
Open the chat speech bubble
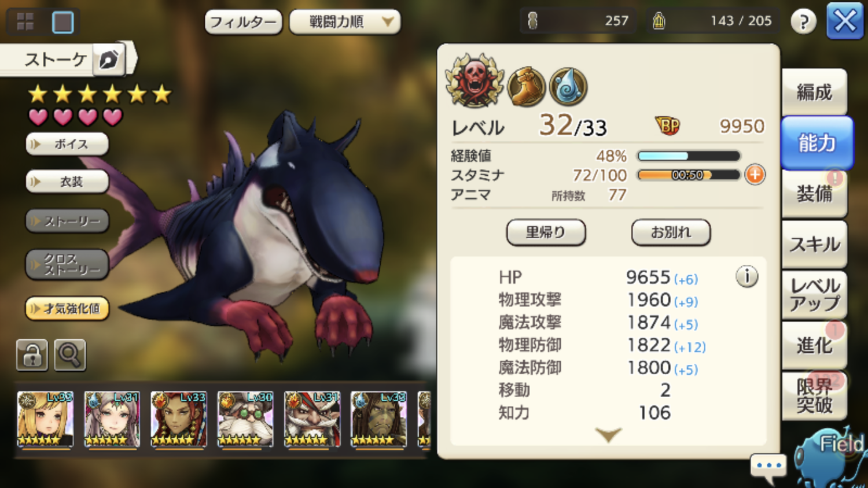click(x=768, y=467)
